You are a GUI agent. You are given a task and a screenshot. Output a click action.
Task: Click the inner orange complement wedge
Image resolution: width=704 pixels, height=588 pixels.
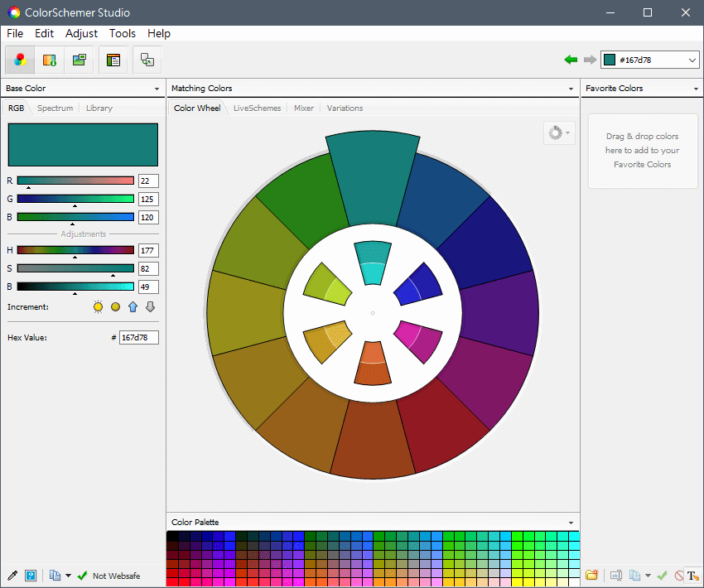[x=373, y=363]
